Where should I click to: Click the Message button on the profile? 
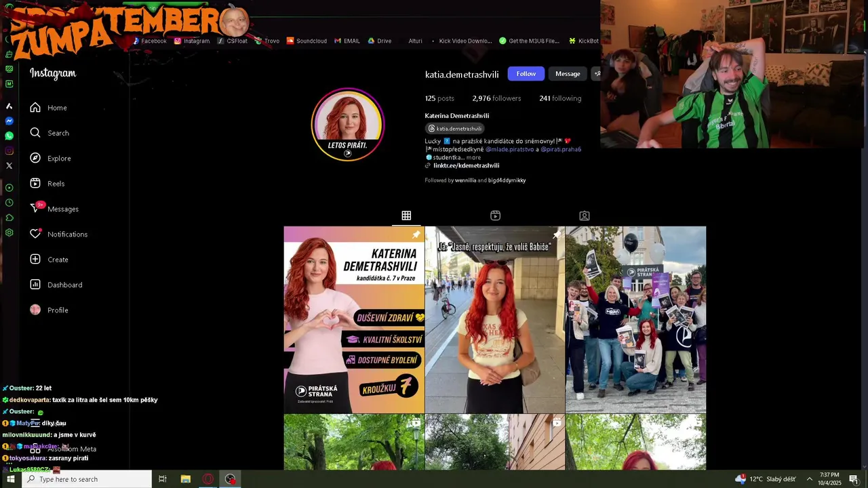point(568,74)
